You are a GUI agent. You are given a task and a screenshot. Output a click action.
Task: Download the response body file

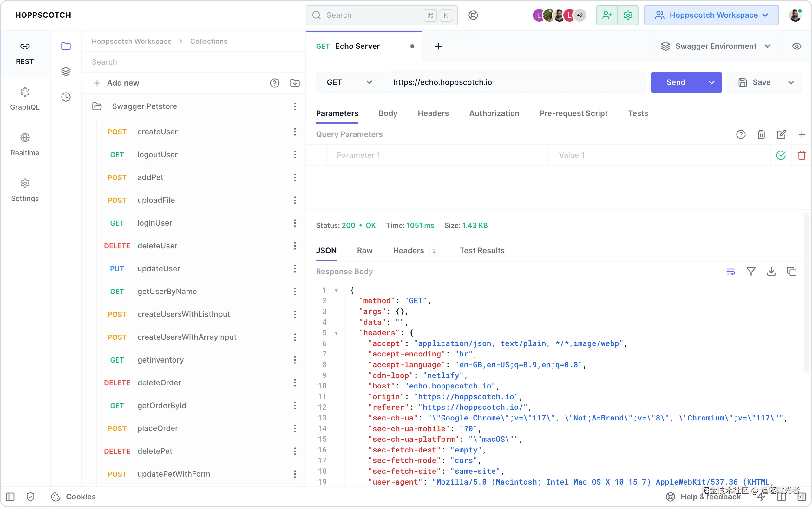tap(771, 271)
